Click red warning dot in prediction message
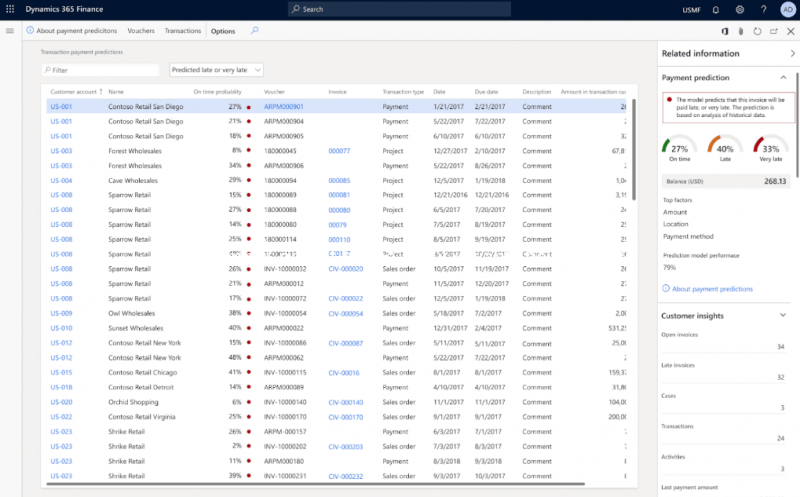This screenshot has width=800, height=497. [669, 100]
